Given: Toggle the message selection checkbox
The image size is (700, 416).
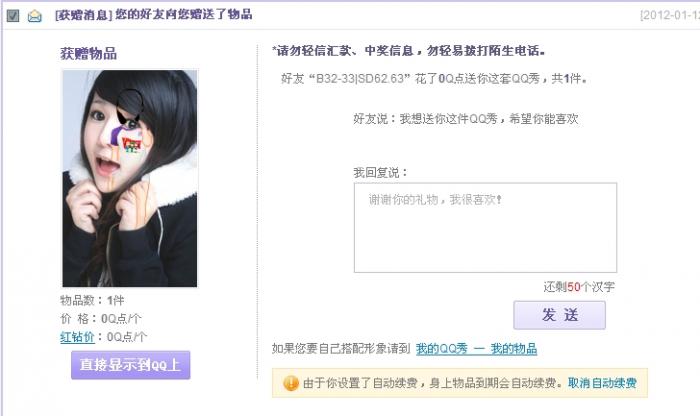Looking at the screenshot, I should [13, 16].
